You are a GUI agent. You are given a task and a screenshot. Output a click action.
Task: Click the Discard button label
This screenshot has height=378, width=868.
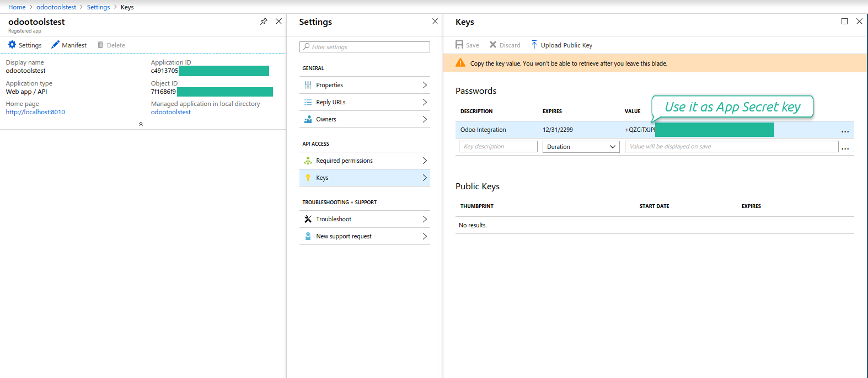[510, 45]
